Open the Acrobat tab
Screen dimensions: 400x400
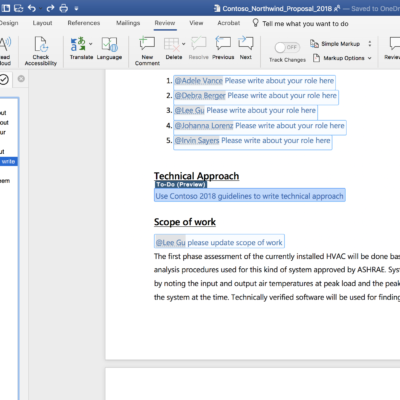tap(229, 23)
